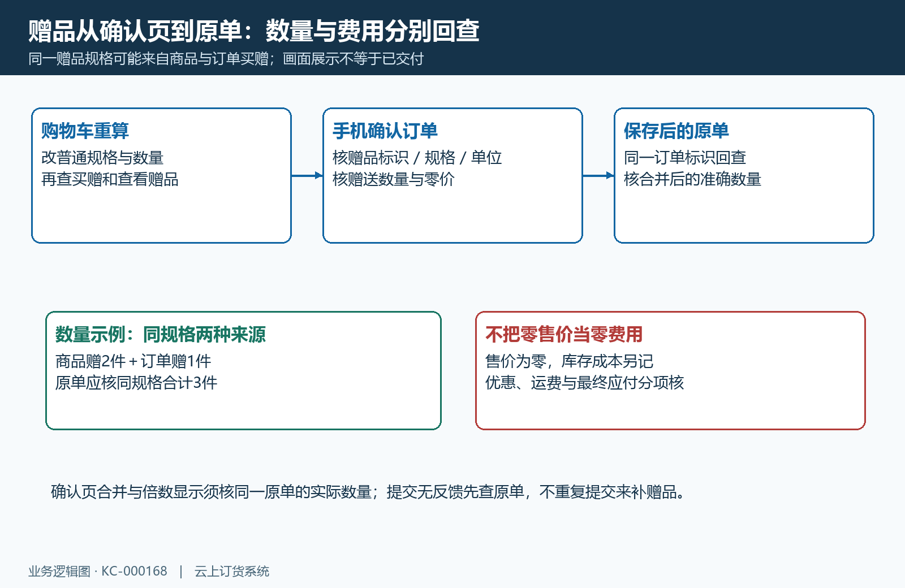Select the subtitle '同一赠品规格可能来自商品与订单买赠；画面展示不等于已交付'
Image resolution: width=905 pixels, height=588 pixels.
pos(226,59)
